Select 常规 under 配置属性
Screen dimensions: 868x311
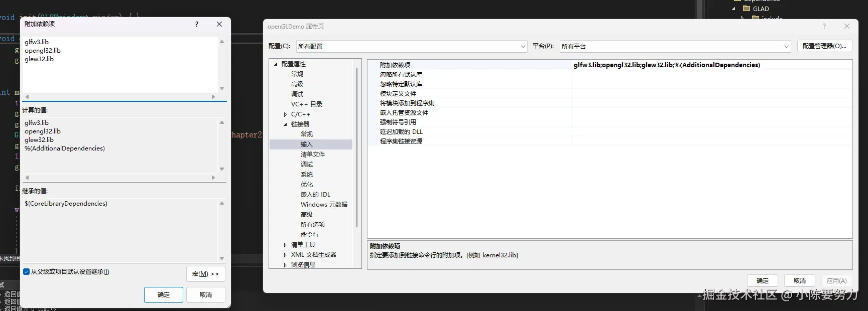click(x=297, y=74)
